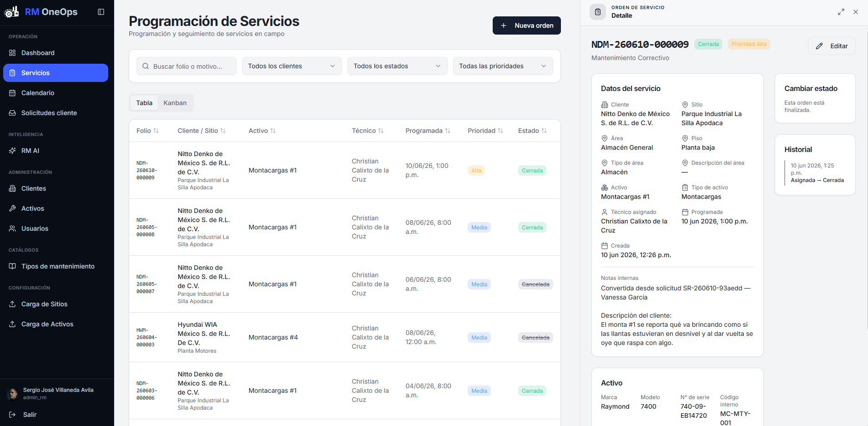Open Todos los estados dropdown
This screenshot has width=868, height=426.
tap(398, 66)
